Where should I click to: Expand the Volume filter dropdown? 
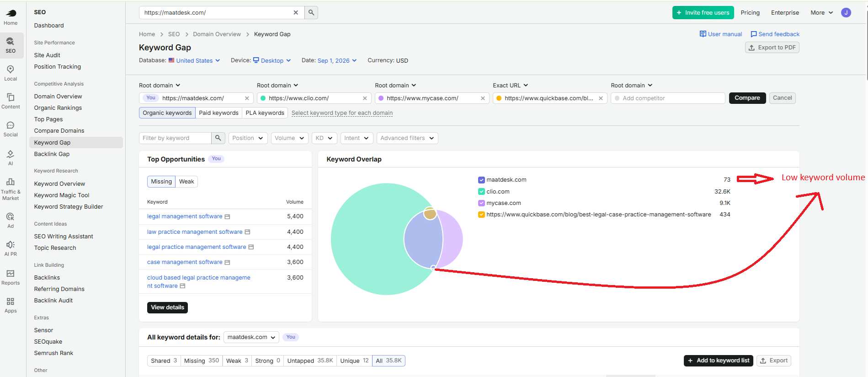click(290, 138)
